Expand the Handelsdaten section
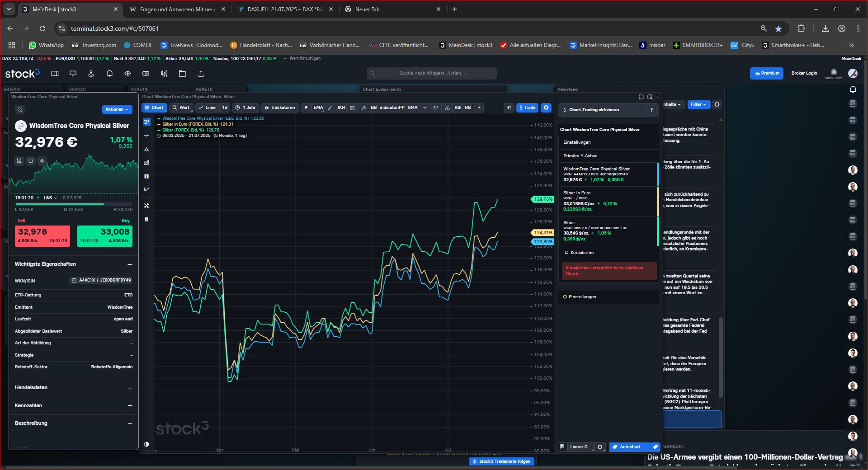This screenshot has width=868, height=470. click(x=130, y=388)
